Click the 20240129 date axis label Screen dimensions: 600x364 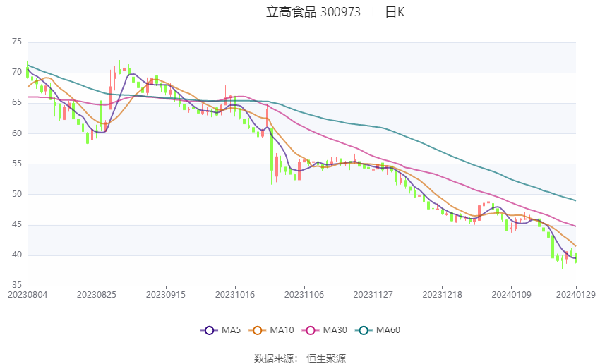pos(576,295)
